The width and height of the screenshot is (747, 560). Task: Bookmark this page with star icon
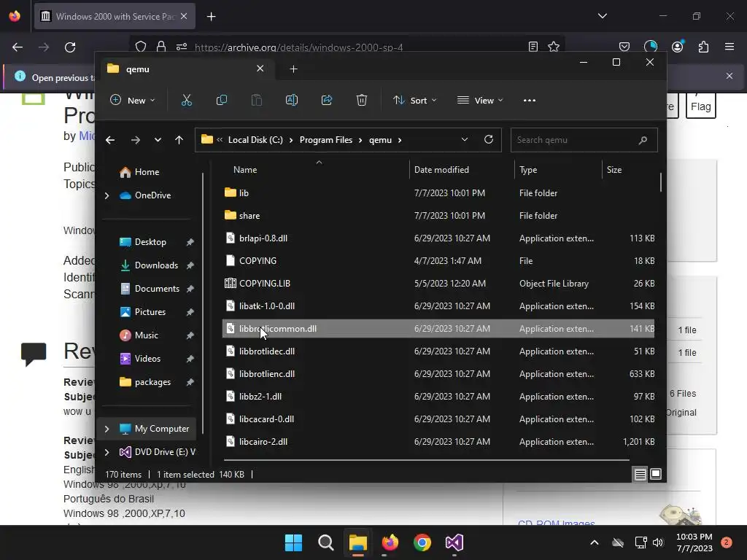point(554,47)
